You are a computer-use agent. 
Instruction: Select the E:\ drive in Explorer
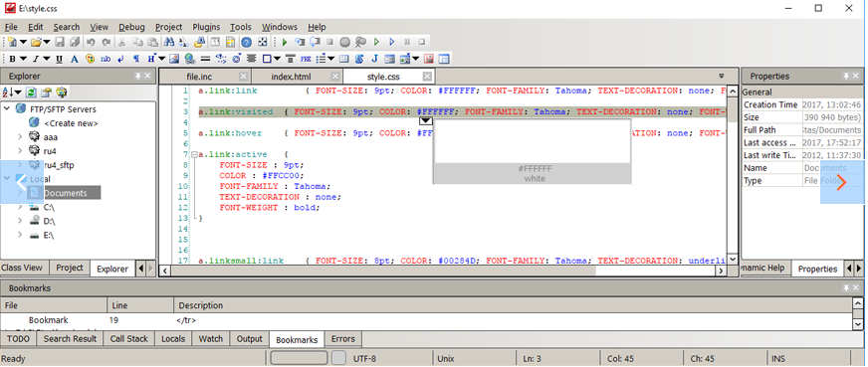pos(49,235)
